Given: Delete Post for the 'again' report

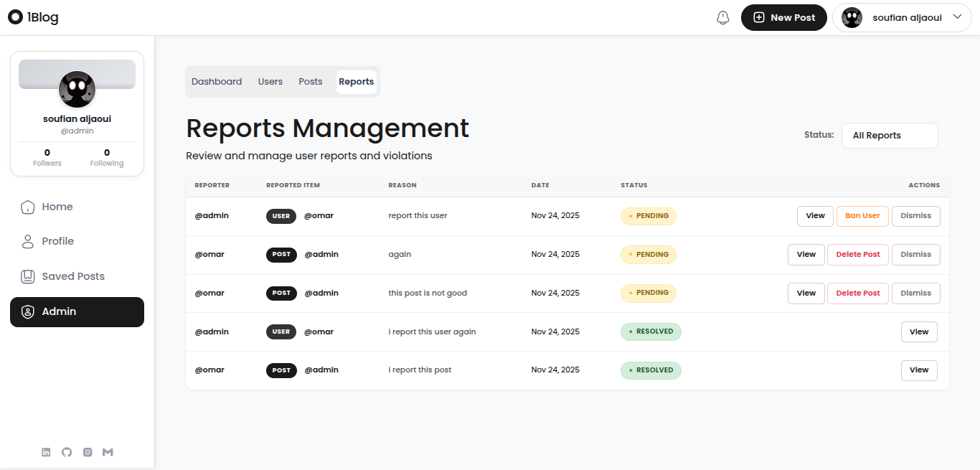Looking at the screenshot, I should [858, 255].
